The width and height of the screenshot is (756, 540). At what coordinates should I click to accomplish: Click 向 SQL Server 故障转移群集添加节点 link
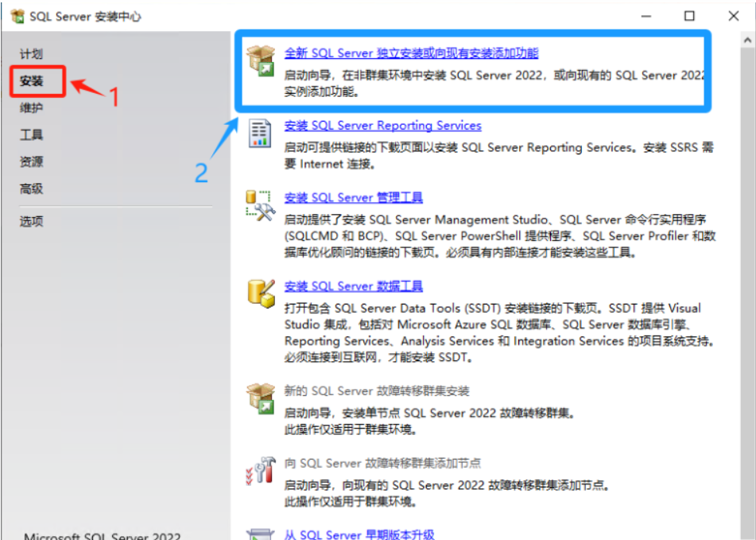(383, 464)
